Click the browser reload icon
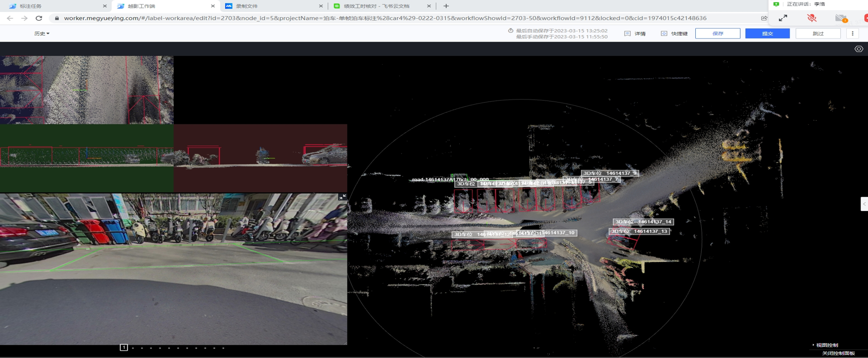The height and width of the screenshot is (358, 868). [39, 18]
